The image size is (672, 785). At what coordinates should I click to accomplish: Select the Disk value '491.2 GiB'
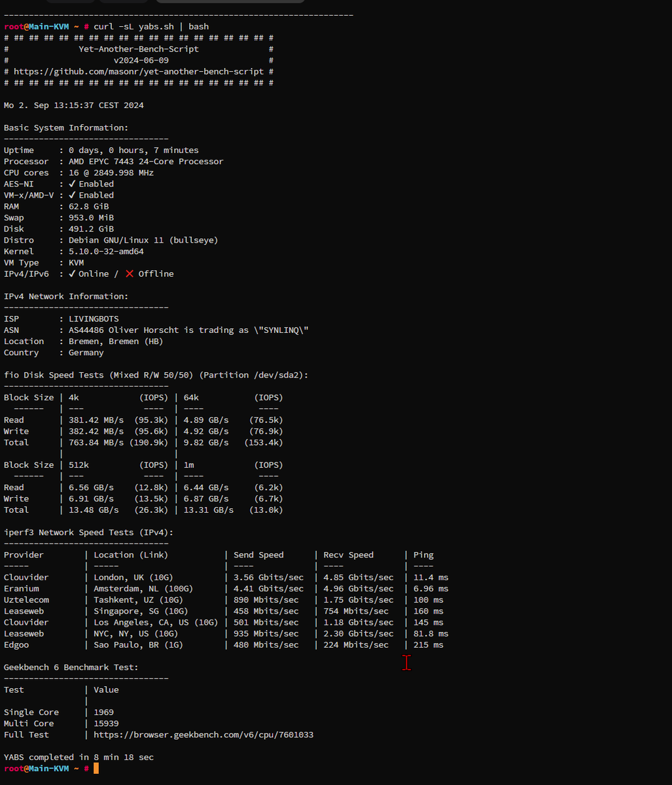pyautogui.click(x=91, y=228)
